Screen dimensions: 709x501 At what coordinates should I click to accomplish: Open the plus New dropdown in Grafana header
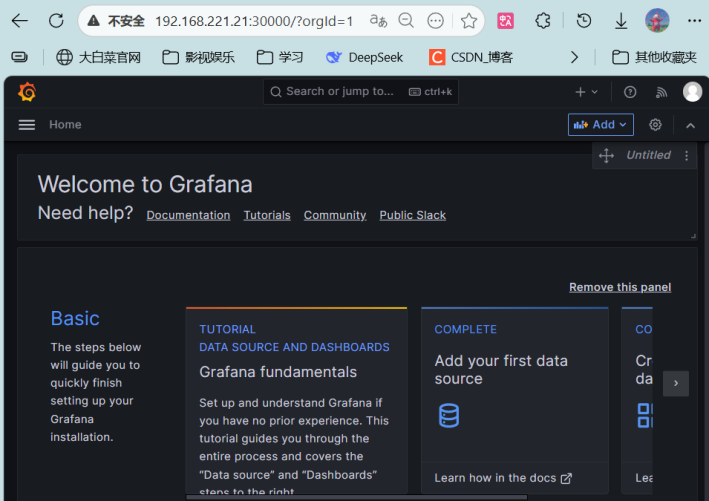586,92
